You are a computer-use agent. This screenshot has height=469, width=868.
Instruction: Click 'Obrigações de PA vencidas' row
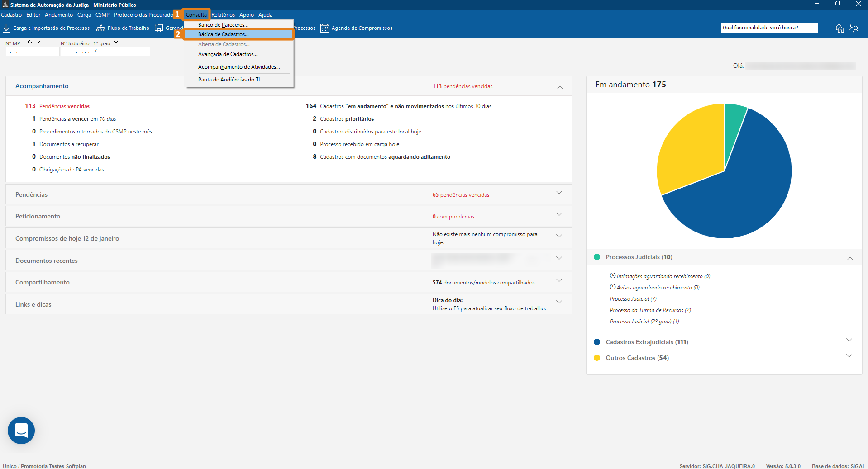68,170
